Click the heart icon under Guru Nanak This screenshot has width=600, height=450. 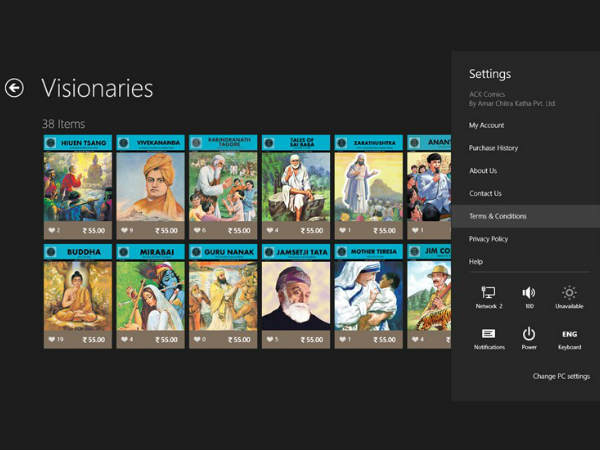pos(197,339)
